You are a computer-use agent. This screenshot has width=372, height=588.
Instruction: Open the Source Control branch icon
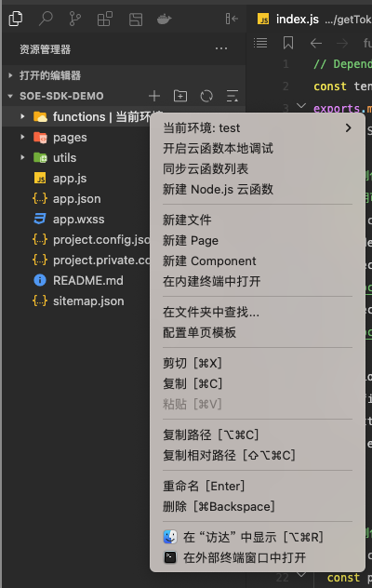click(75, 19)
